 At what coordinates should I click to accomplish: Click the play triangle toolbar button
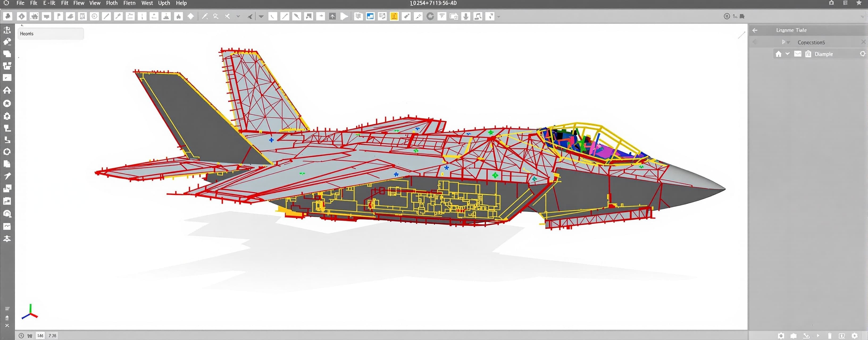[344, 16]
